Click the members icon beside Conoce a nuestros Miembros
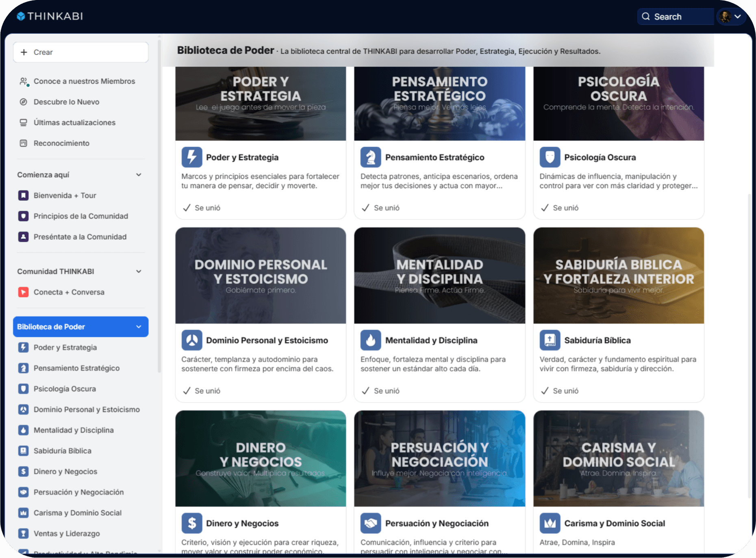The image size is (756, 558). click(x=24, y=81)
